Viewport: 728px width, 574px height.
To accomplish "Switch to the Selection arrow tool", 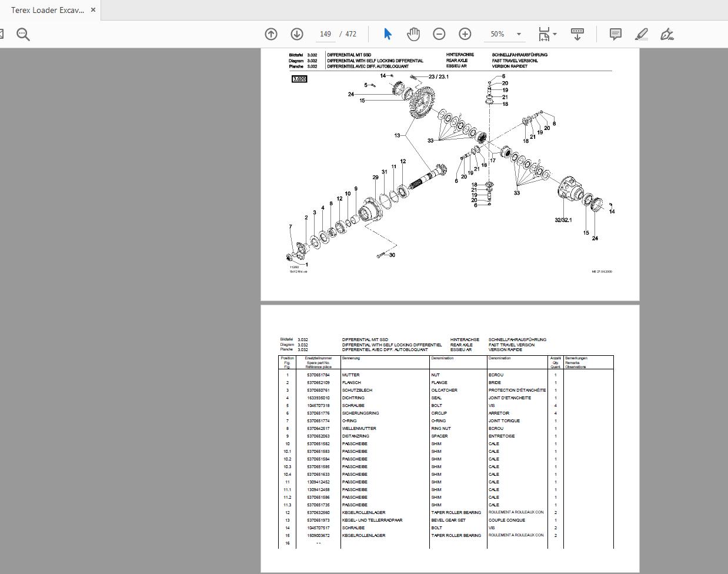I will [388, 34].
